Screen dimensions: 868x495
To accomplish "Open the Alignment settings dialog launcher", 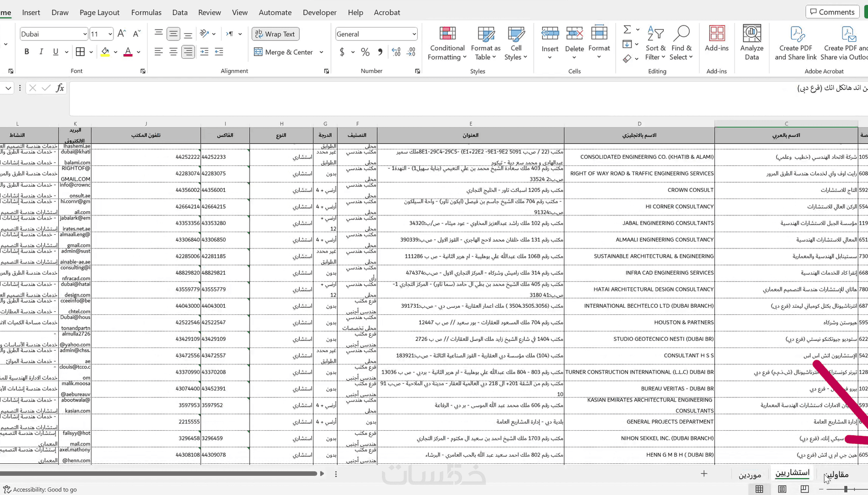I will coord(327,71).
